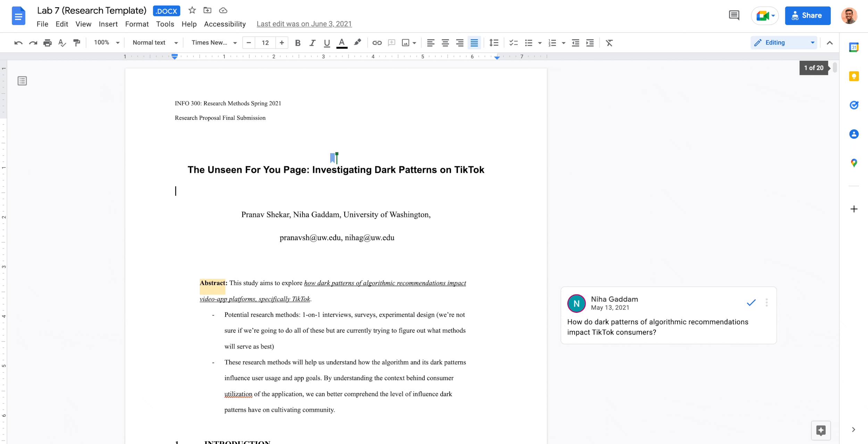
Task: Open comment history icon
Action: (x=734, y=15)
